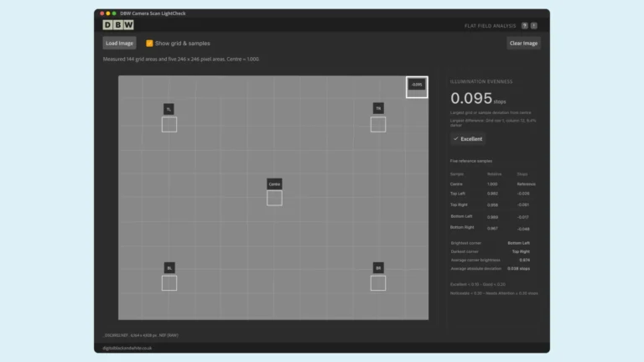This screenshot has width=644, height=362.
Task: Click the Top Left row's 0.982 value
Action: point(492,194)
